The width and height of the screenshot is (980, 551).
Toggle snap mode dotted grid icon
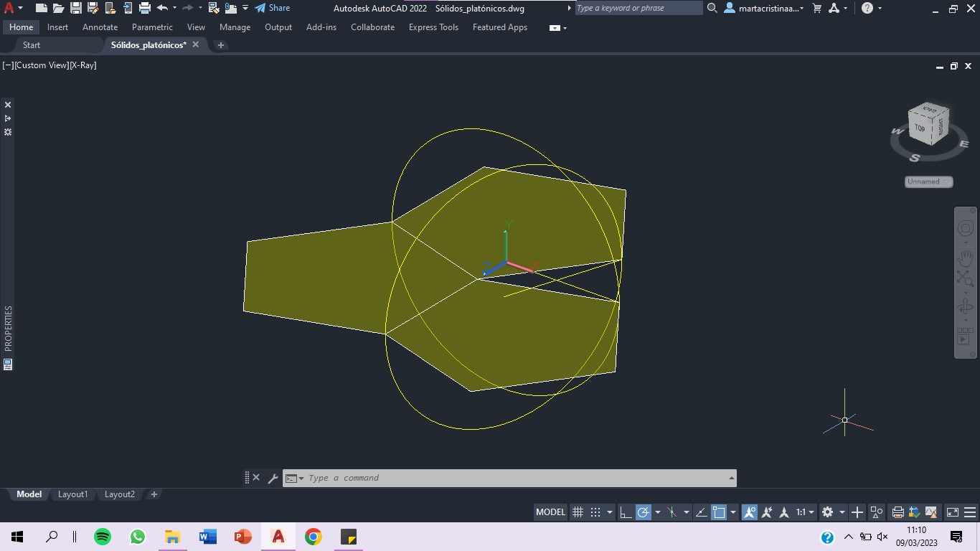(595, 512)
